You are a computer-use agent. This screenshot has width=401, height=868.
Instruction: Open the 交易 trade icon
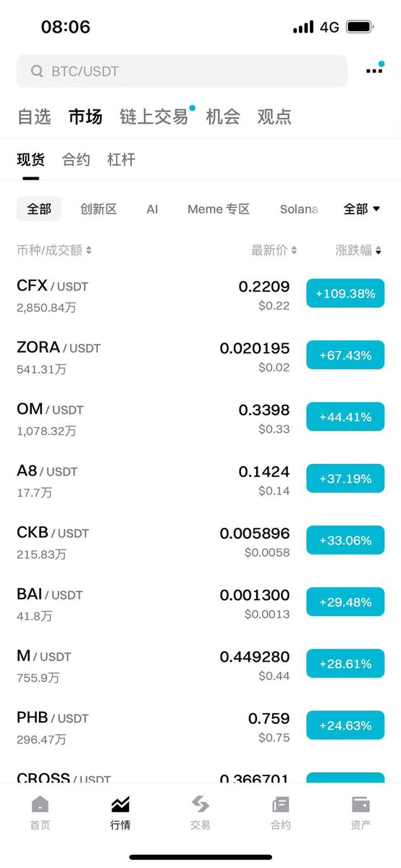200,804
